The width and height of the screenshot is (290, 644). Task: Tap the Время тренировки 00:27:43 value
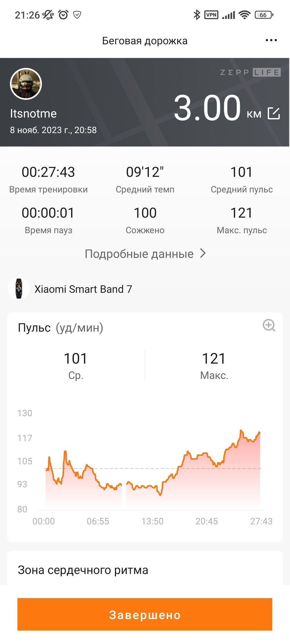click(48, 172)
